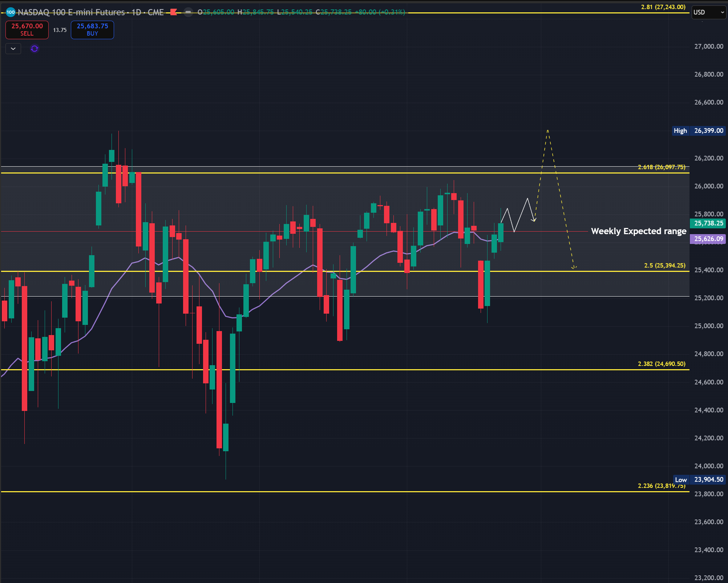Screen dimensions: 728x583
Task: Click the gray market status dot icon
Action: point(188,12)
